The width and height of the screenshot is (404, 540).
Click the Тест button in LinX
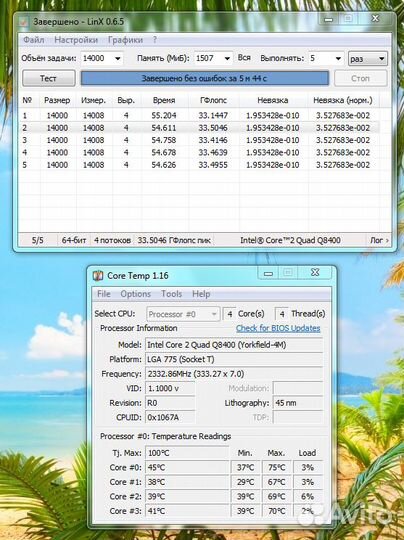[x=49, y=78]
